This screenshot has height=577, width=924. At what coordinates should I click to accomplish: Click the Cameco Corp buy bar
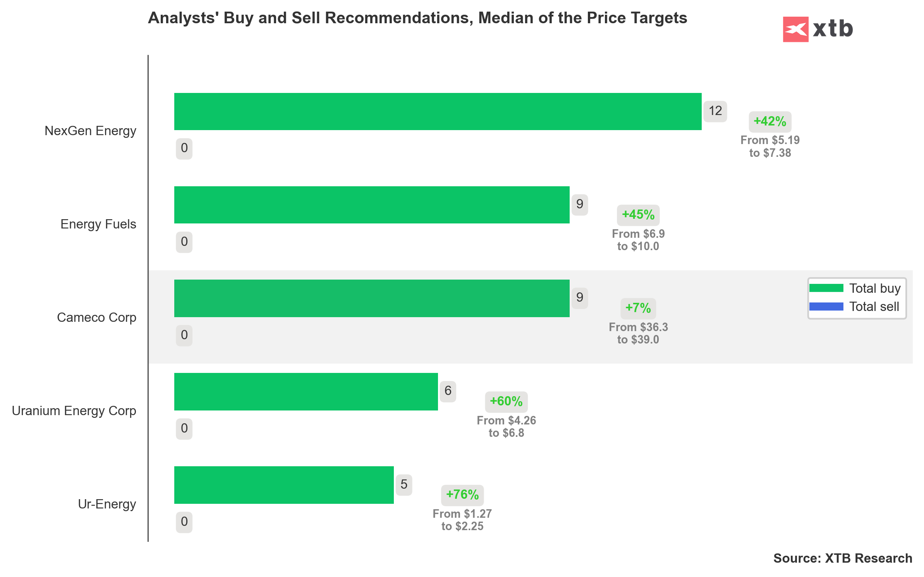pos(372,298)
